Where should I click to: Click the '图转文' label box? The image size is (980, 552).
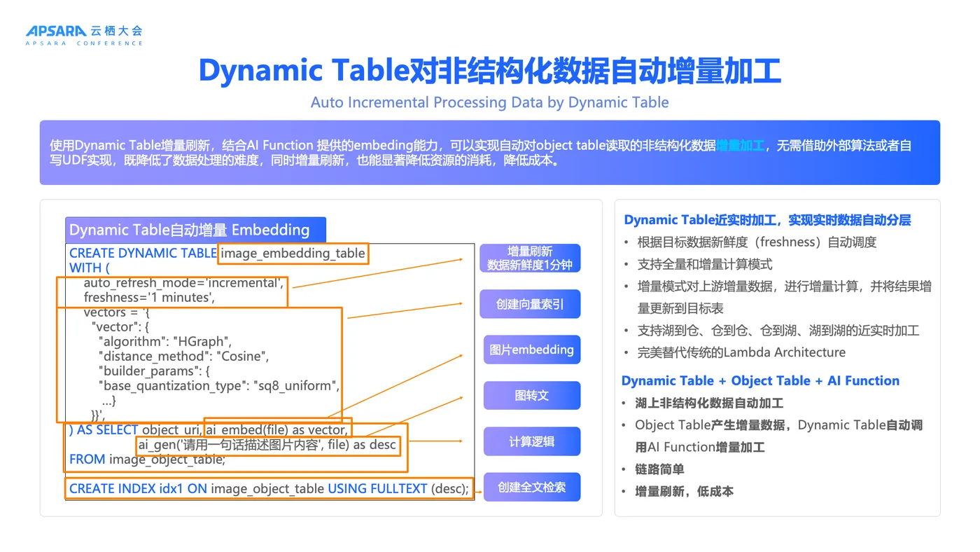point(531,396)
